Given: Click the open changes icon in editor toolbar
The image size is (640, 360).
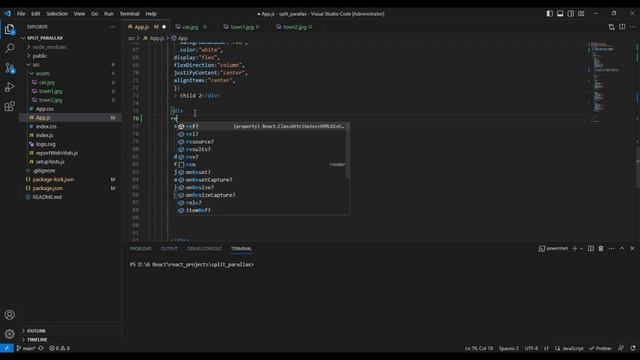Looking at the screenshot, I should (611, 27).
